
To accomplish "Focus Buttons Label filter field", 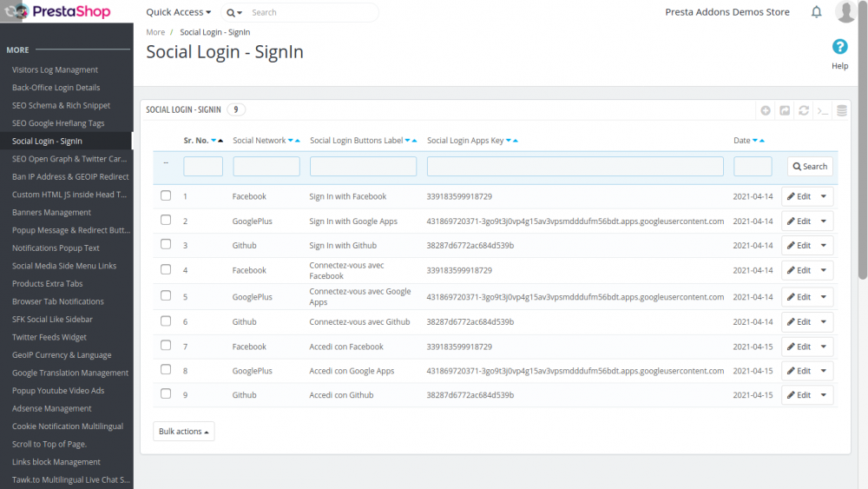I will pos(363,166).
